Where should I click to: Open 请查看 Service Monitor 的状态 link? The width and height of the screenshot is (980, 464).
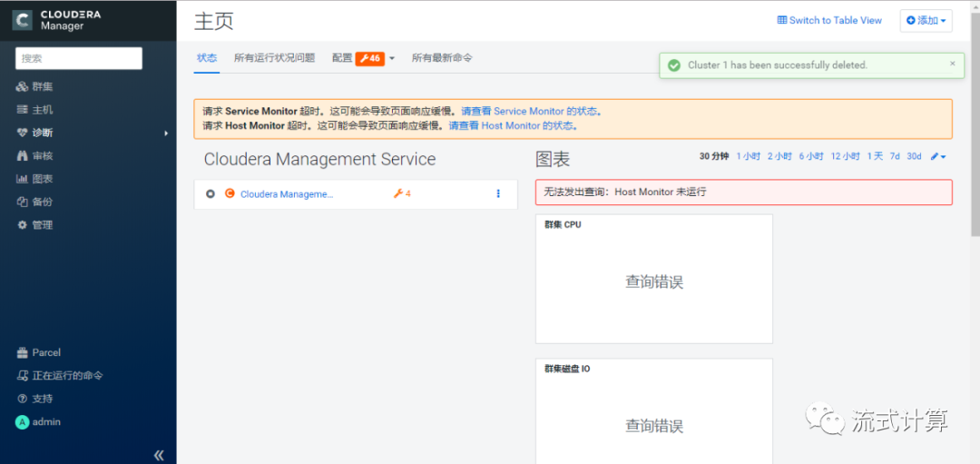coord(532,112)
